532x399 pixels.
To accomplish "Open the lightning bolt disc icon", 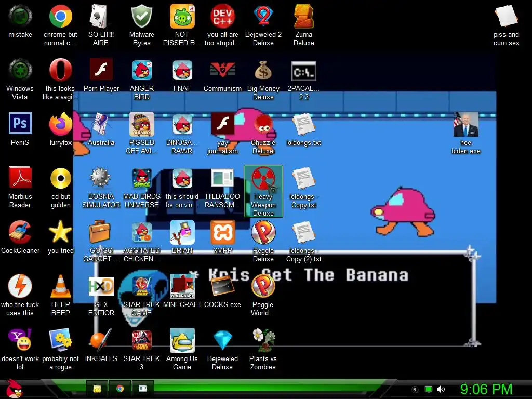I will [x=20, y=286].
